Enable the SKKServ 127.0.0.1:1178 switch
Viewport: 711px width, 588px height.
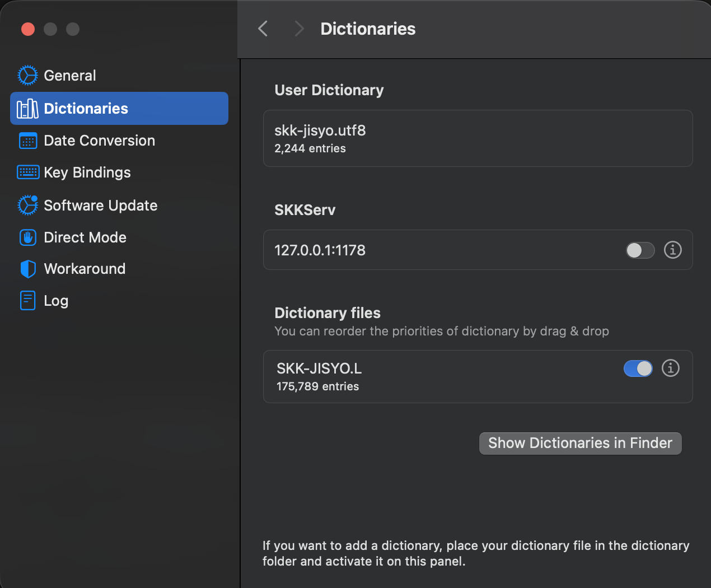click(x=640, y=250)
